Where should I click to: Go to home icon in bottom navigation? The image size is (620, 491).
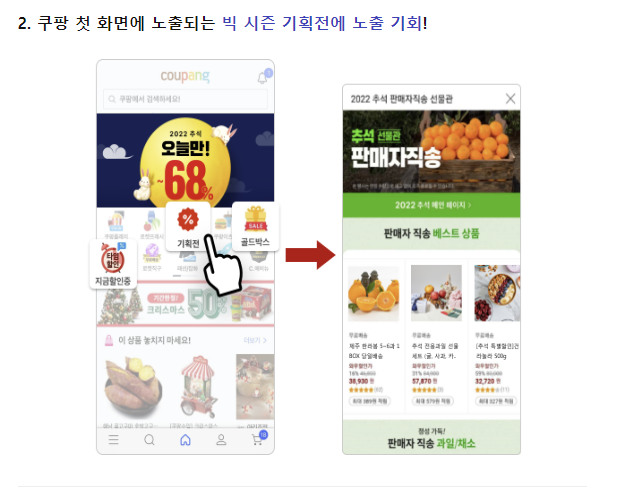coord(185,440)
